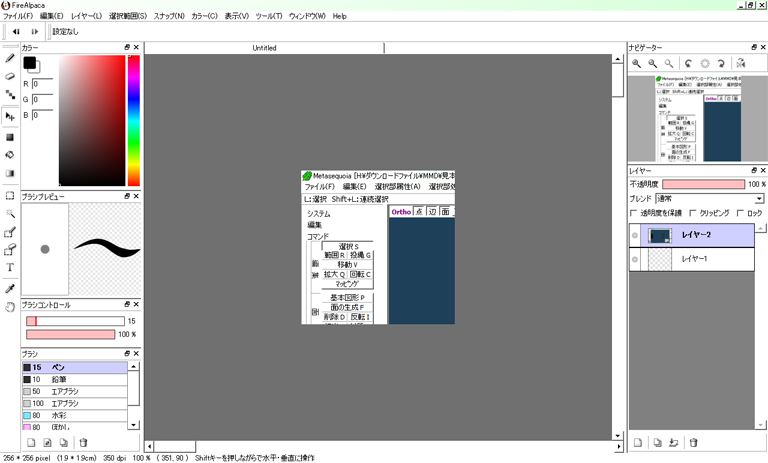
Task: Select the Eyedropper tool
Action: point(10,289)
